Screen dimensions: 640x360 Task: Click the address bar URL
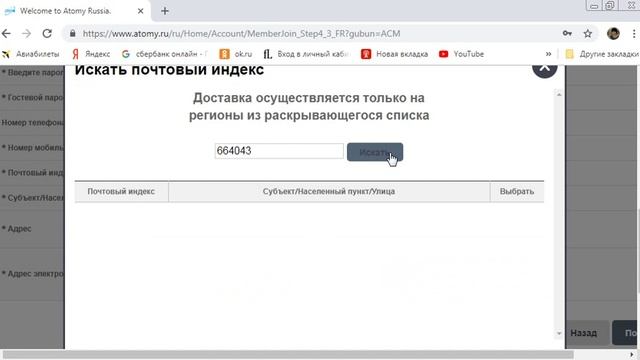pos(241,33)
